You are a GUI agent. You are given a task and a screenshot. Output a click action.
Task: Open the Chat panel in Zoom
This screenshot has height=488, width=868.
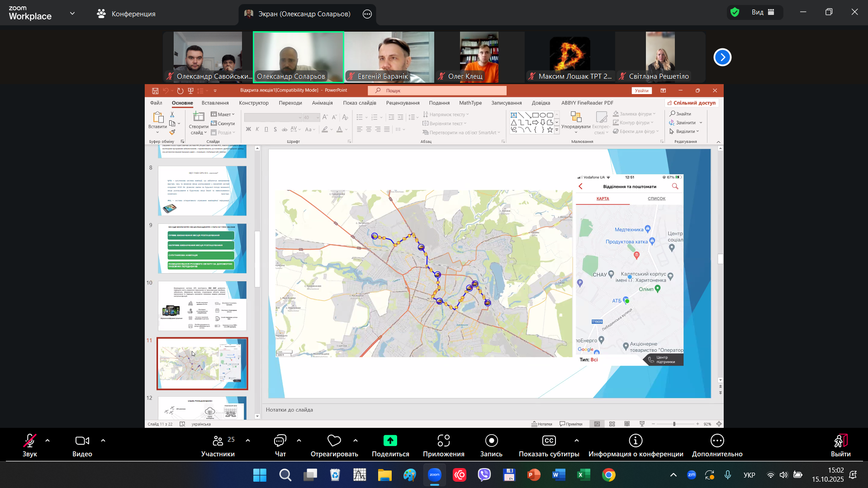pos(280,441)
